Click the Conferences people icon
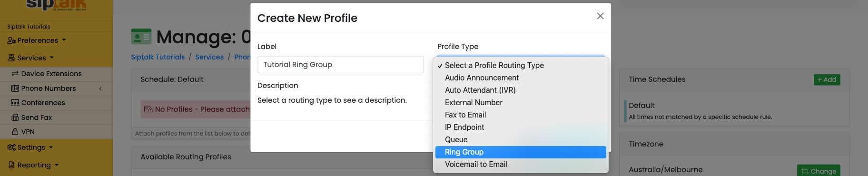Image resolution: width=868 pixels, height=176 pixels. [15, 103]
